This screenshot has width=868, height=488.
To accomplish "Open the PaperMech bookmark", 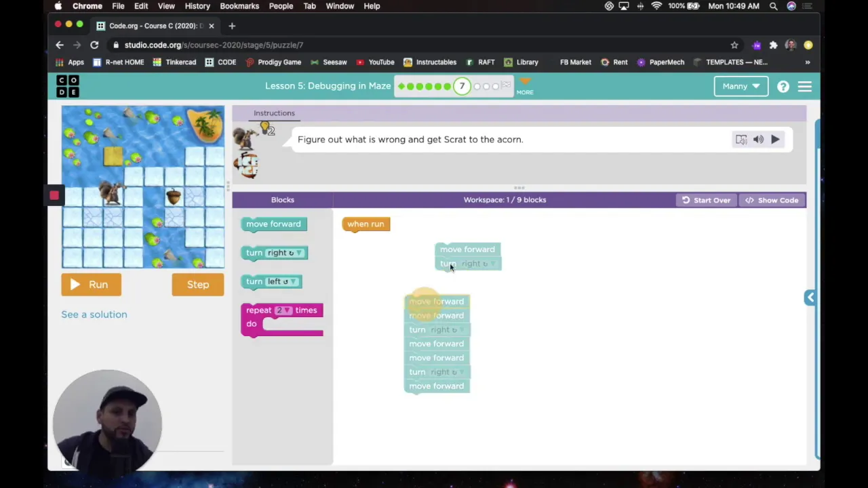I will coord(660,62).
